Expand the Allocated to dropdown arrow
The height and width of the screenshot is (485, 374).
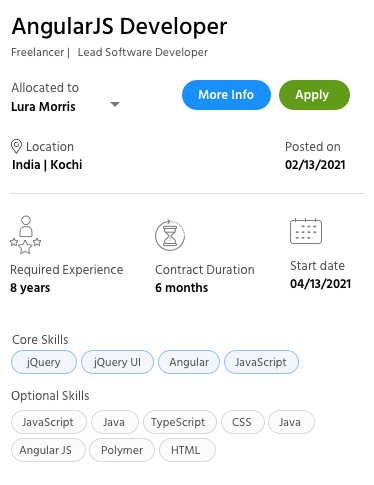(x=115, y=104)
